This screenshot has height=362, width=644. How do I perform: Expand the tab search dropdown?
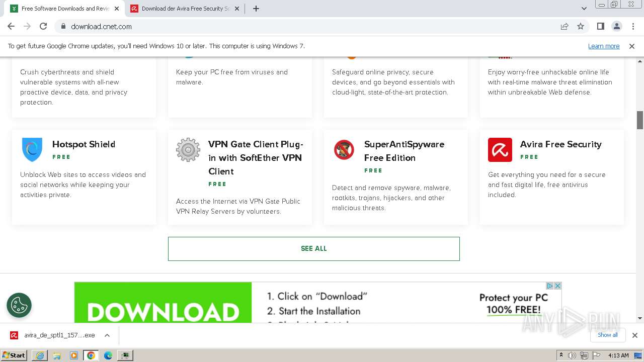[x=584, y=9]
